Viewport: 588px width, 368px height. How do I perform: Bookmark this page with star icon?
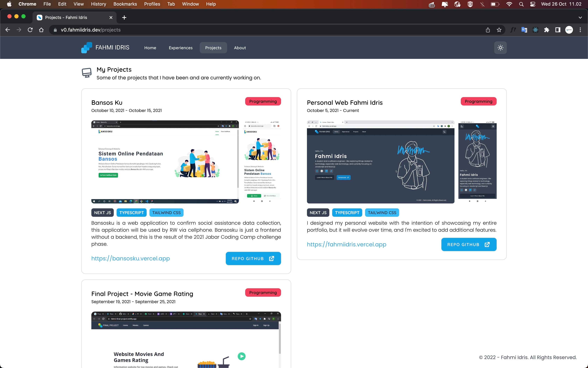point(499,30)
